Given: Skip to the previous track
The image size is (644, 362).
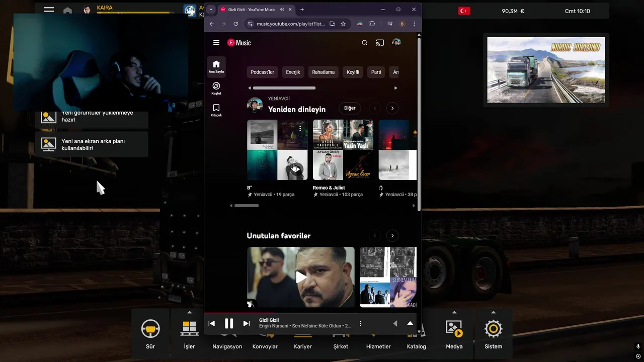Looking at the screenshot, I should tap(212, 323).
